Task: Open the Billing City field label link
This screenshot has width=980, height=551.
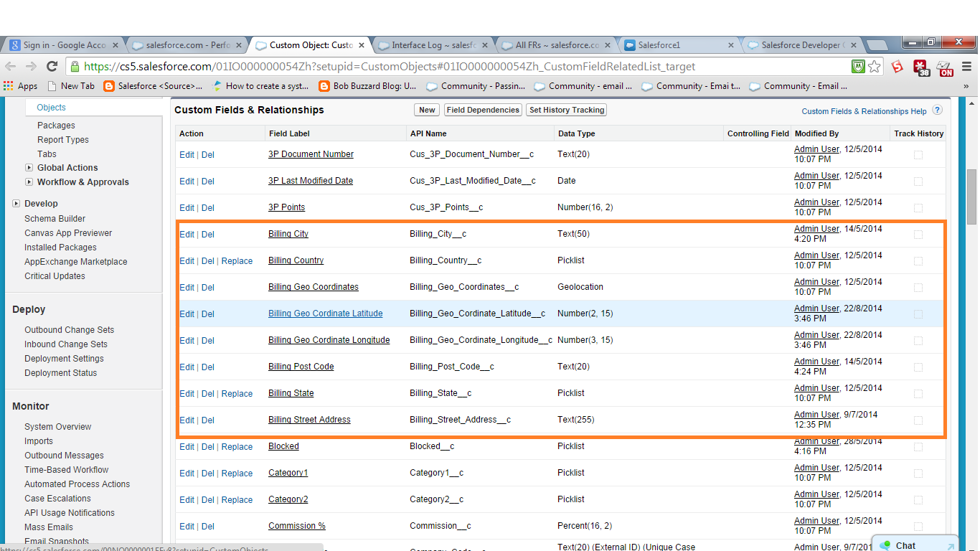Action: (x=288, y=234)
